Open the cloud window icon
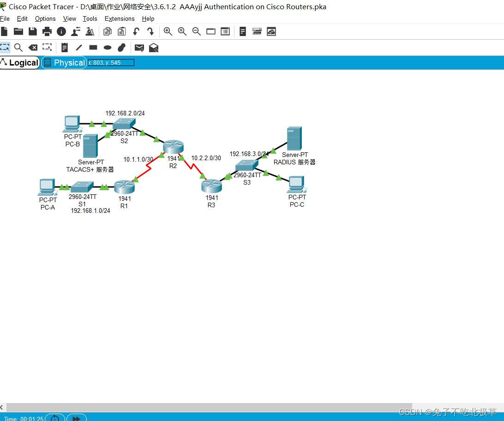 pyautogui.click(x=271, y=31)
